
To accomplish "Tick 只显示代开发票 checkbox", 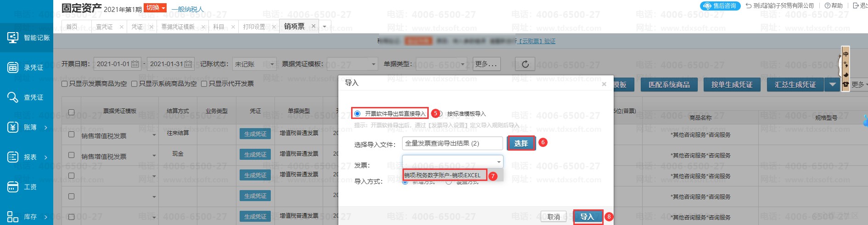I will point(204,84).
